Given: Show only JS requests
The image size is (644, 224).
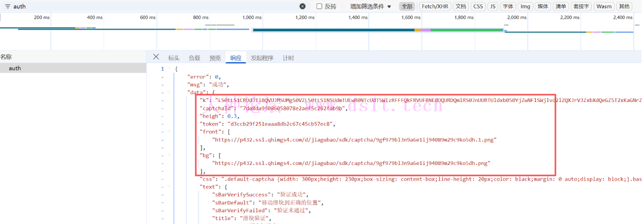Looking at the screenshot, I should click(493, 6).
